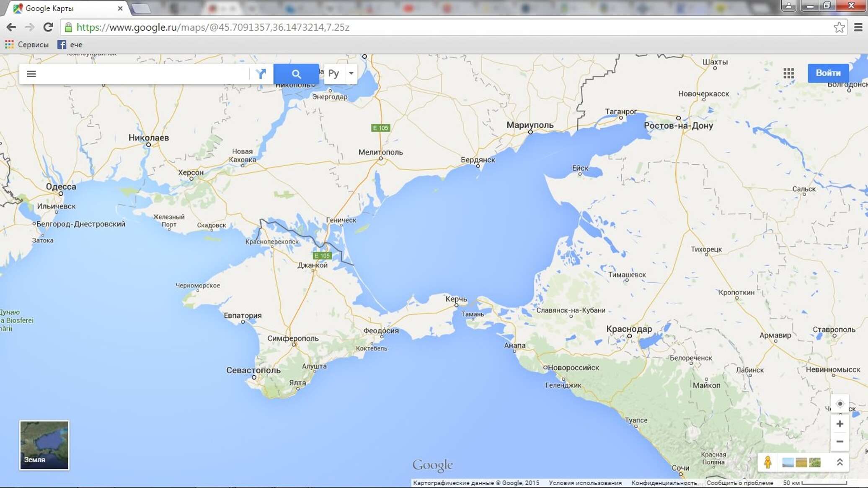Zoom in with the plus button
This screenshot has height=488, width=868.
click(x=840, y=424)
